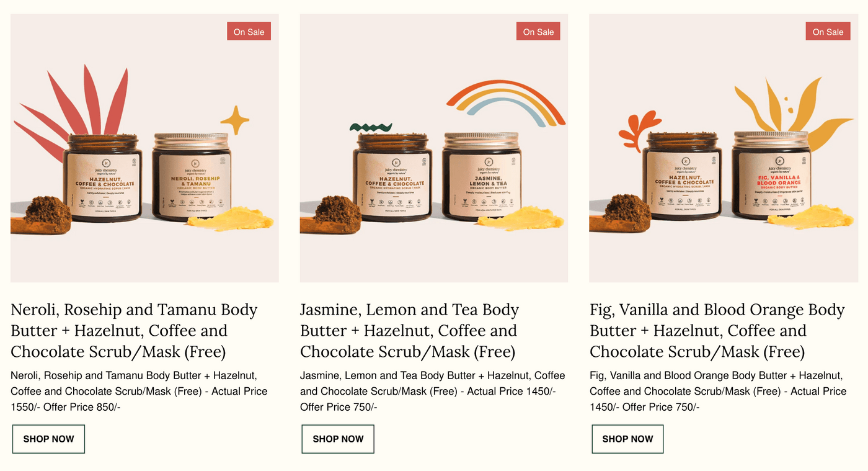Screen dimensions: 868x471
Task: Click the Jasmine product Actual Price 1450 description
Action: click(x=433, y=391)
